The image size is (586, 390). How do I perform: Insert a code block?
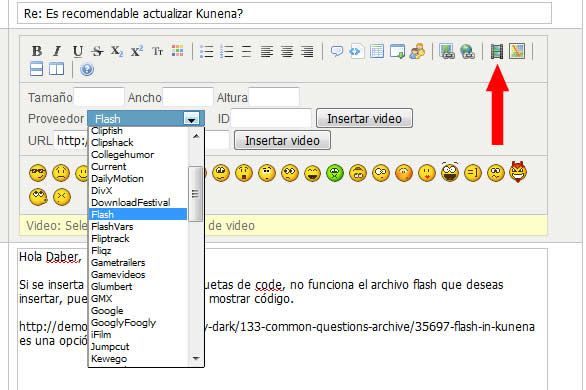click(x=357, y=51)
